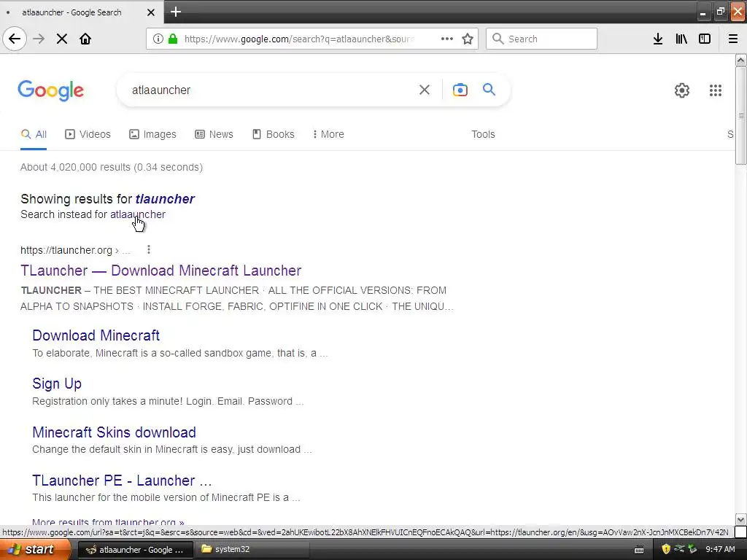Open the Sign Up sitelink
Screen dimensions: 747x560
[x=57, y=384]
